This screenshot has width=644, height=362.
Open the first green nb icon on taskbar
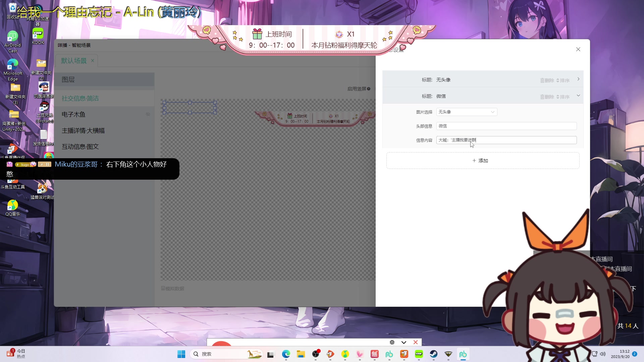pyautogui.click(x=389, y=354)
